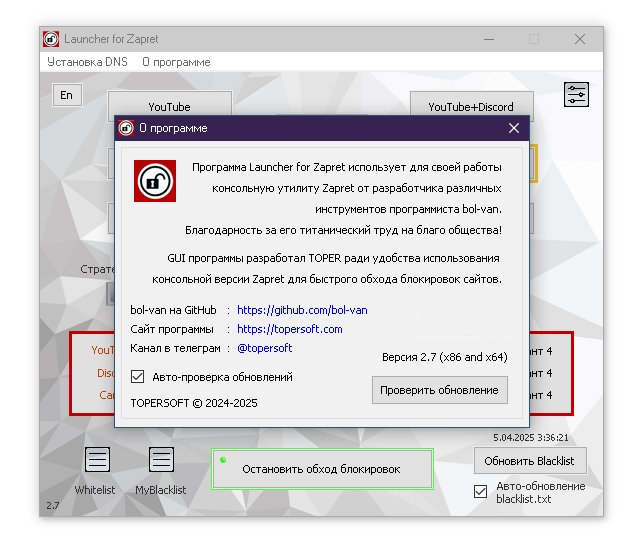Close the About program dialog
Screen dimensions: 638x548
(514, 128)
